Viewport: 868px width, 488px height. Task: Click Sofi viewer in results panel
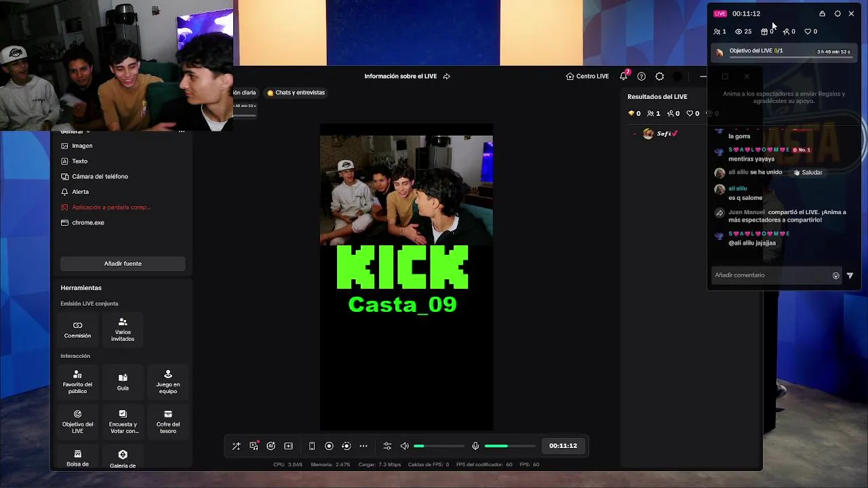click(x=660, y=134)
